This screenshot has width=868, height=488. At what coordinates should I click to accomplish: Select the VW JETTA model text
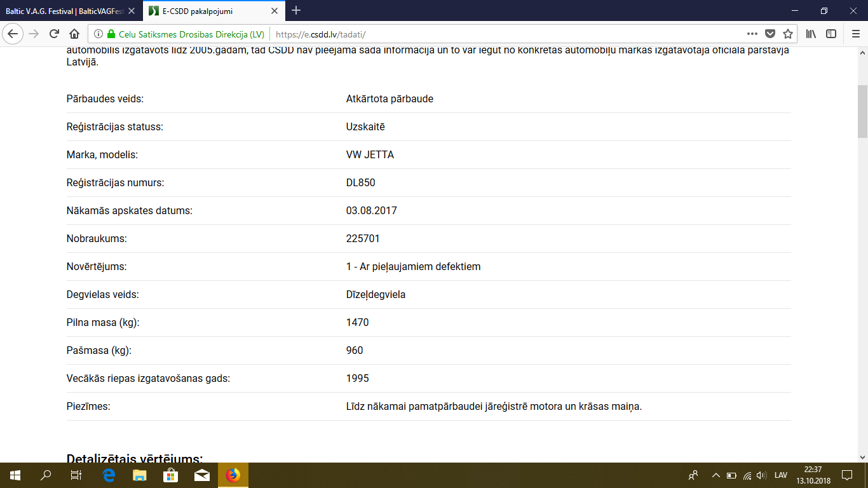point(370,155)
